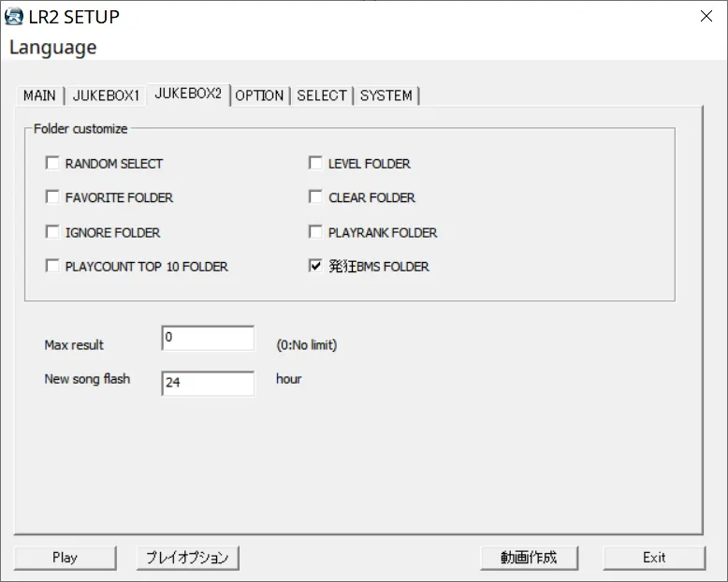
Task: Open the プレイオプション button
Action: 187,558
